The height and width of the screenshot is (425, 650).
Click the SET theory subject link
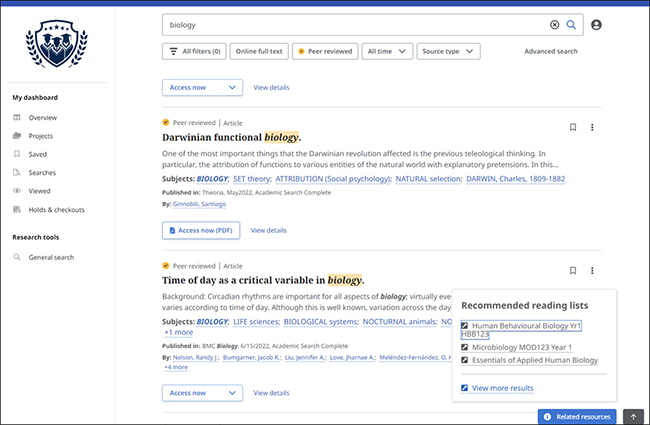(252, 179)
